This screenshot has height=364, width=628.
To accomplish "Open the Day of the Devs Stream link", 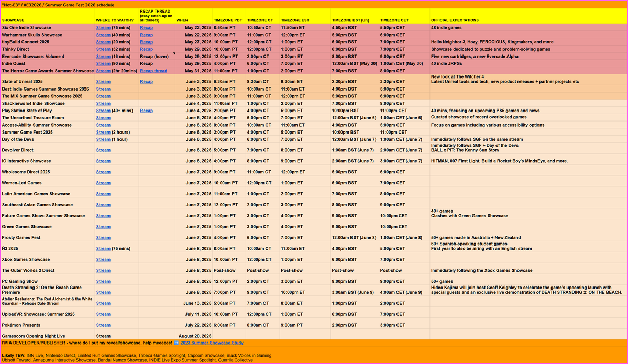I will [103, 139].
